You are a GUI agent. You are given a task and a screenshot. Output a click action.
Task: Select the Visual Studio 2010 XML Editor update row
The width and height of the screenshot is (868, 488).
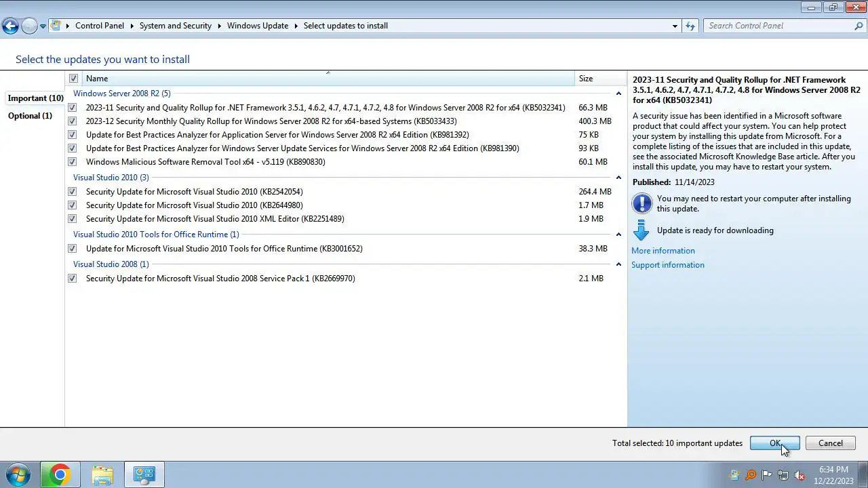[346, 219]
